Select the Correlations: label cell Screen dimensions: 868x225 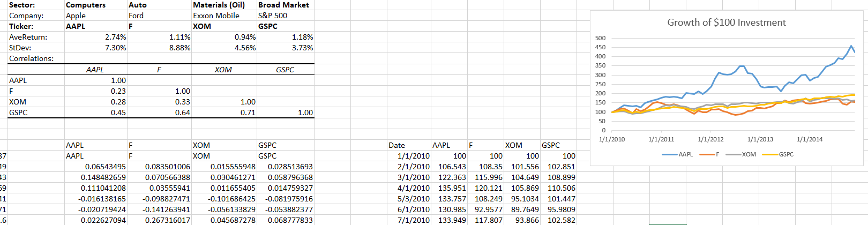32,58
